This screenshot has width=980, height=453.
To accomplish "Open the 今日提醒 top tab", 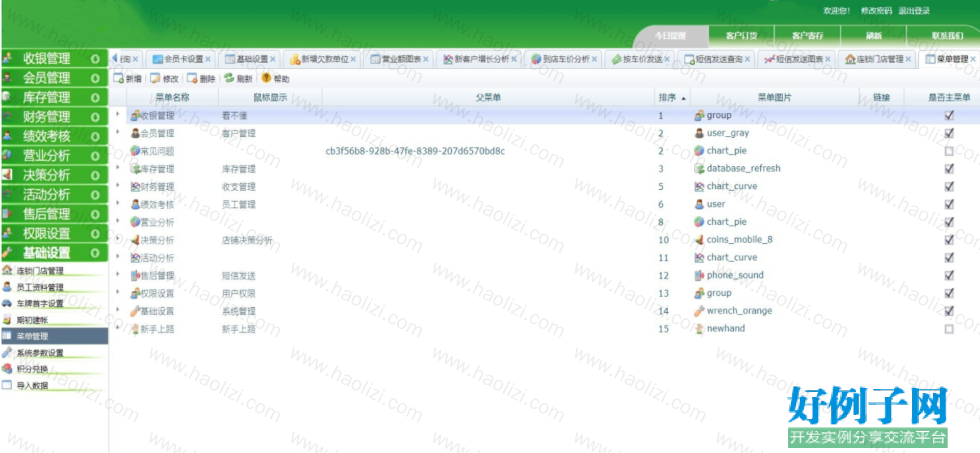I will click(x=670, y=36).
